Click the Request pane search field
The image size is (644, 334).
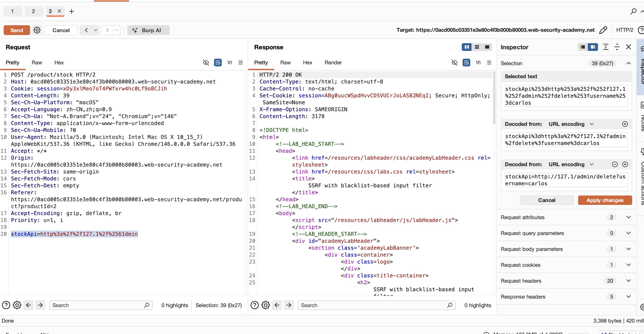[x=97, y=305]
